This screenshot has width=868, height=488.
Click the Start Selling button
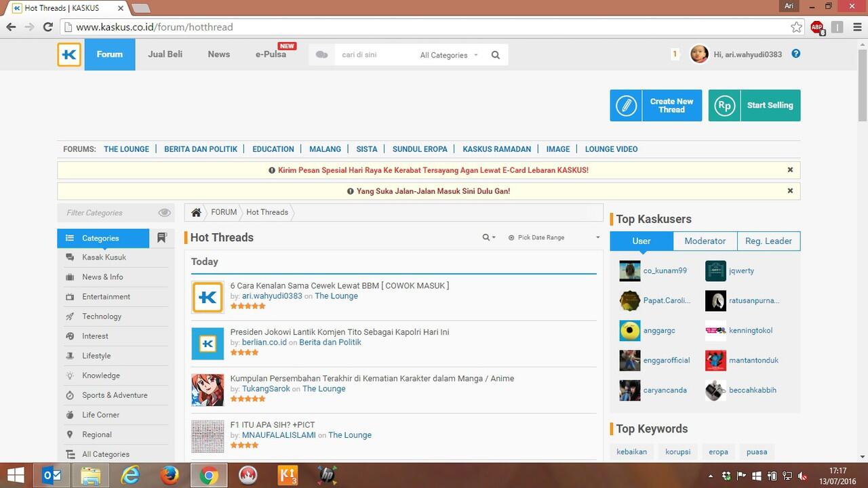coord(754,106)
